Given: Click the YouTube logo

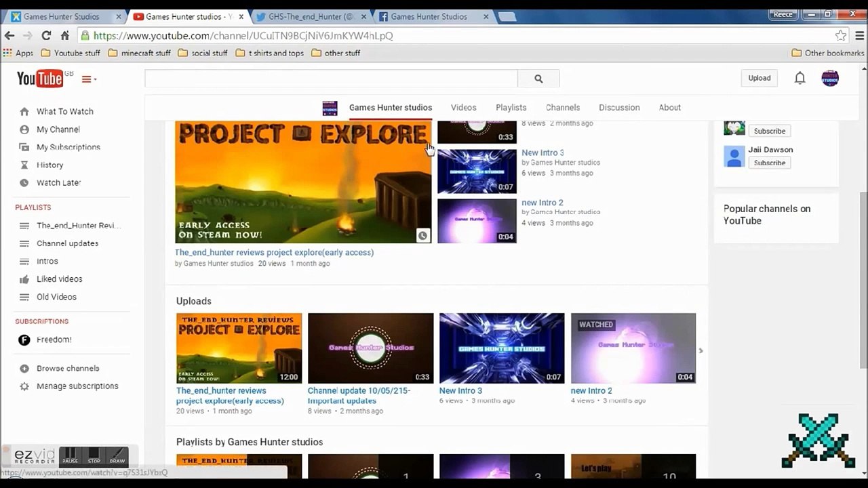Looking at the screenshot, I should (40, 79).
